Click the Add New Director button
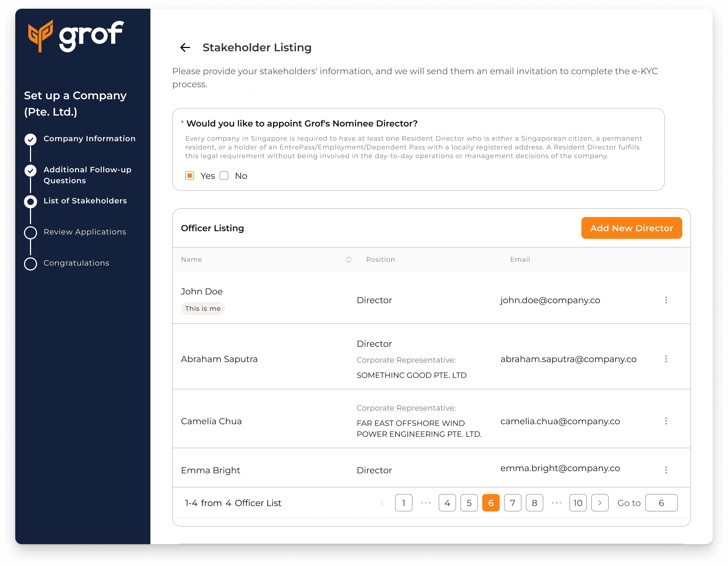 point(631,228)
